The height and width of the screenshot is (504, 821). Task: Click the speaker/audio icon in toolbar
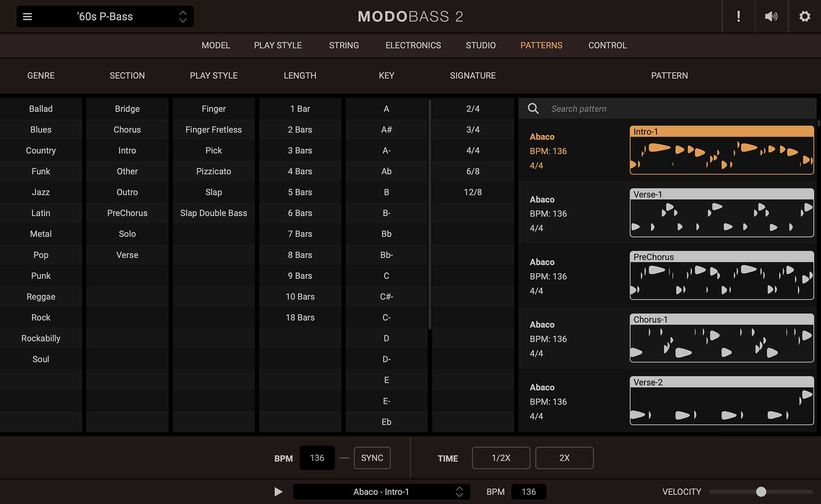(771, 16)
